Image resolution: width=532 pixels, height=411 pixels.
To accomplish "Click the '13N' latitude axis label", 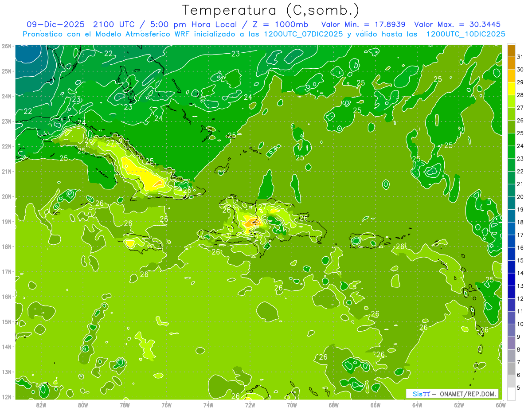I will (7, 372).
